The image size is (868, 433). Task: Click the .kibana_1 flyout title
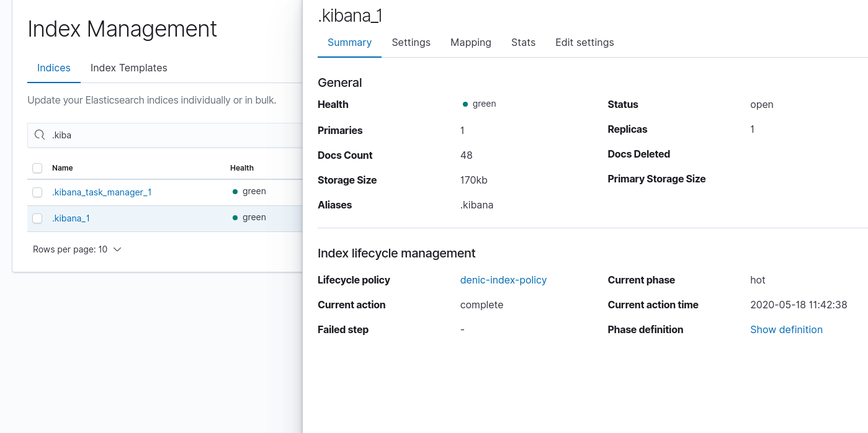pyautogui.click(x=350, y=16)
